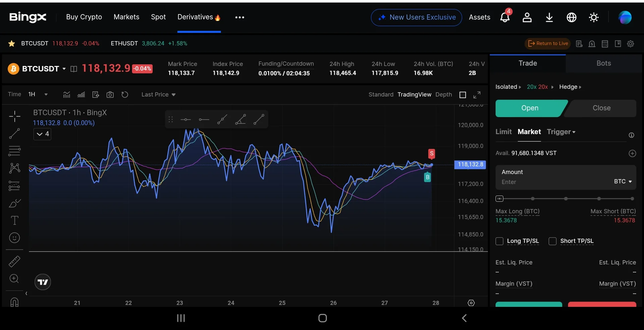Select the ruler measure tool
This screenshot has width=644, height=330.
(14, 261)
